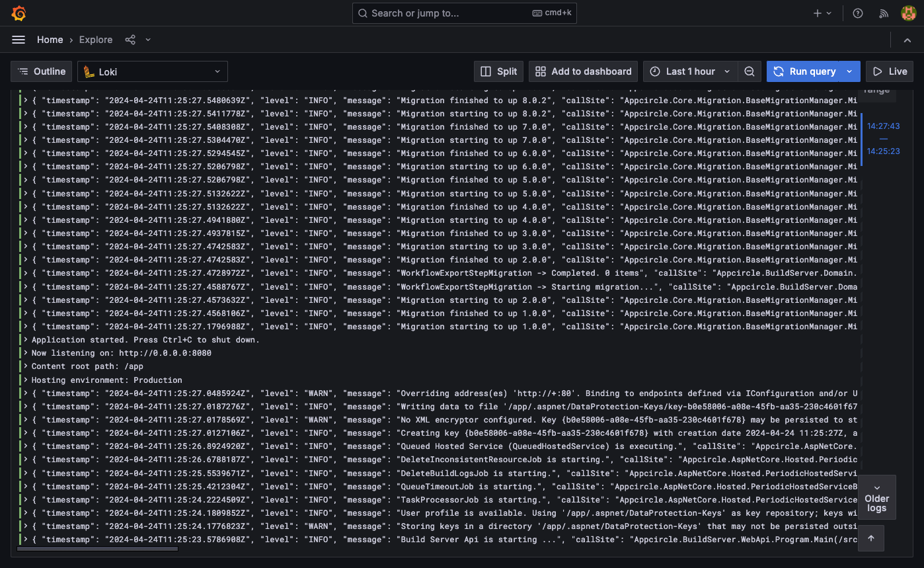
Task: Click the Explore breadcrumb
Action: (96, 40)
